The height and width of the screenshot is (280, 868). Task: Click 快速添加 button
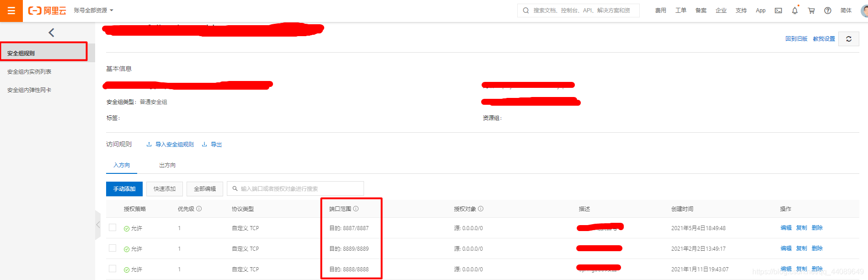165,189
